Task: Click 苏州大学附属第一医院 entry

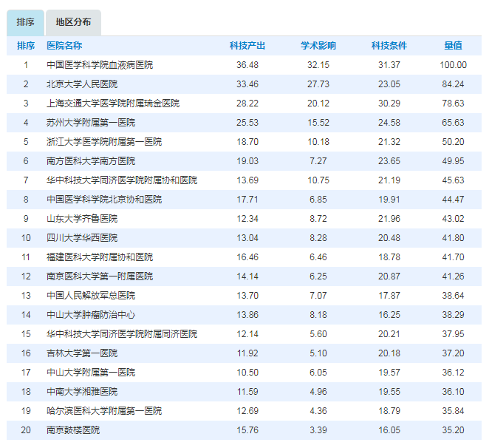Action: pos(91,123)
